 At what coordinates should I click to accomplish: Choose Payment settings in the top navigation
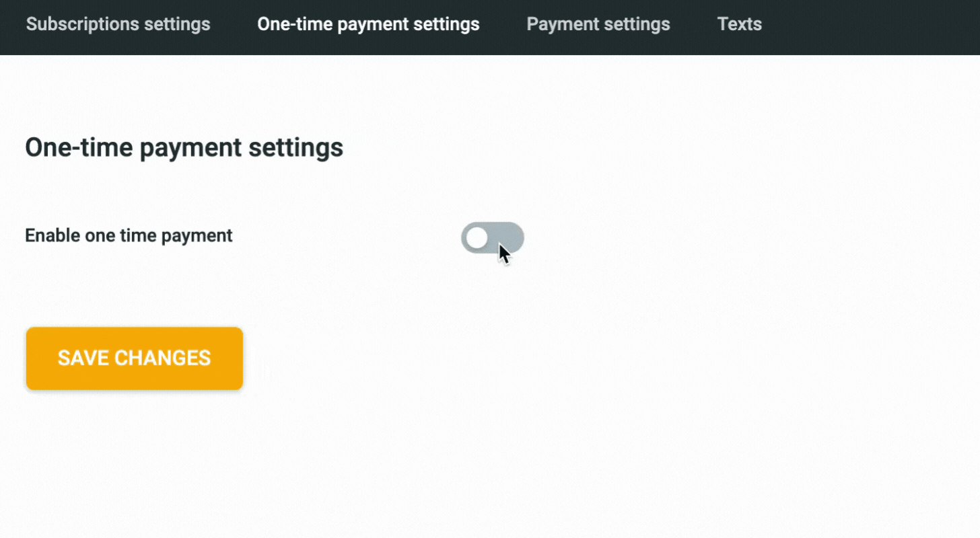[x=598, y=24]
